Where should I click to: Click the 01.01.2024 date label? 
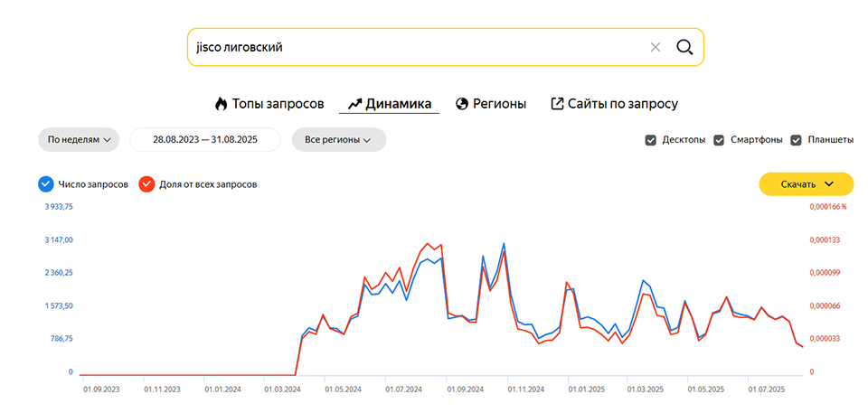pyautogui.click(x=222, y=390)
